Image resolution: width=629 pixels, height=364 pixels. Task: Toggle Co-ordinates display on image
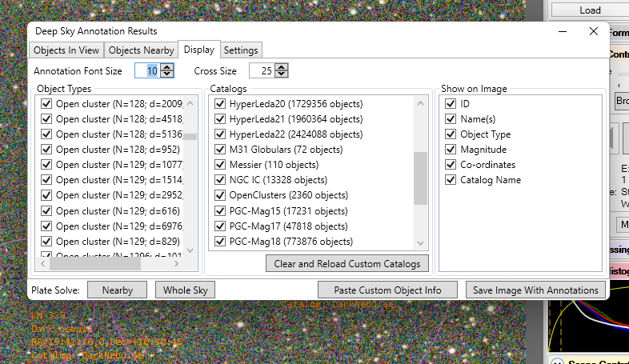pyautogui.click(x=451, y=164)
